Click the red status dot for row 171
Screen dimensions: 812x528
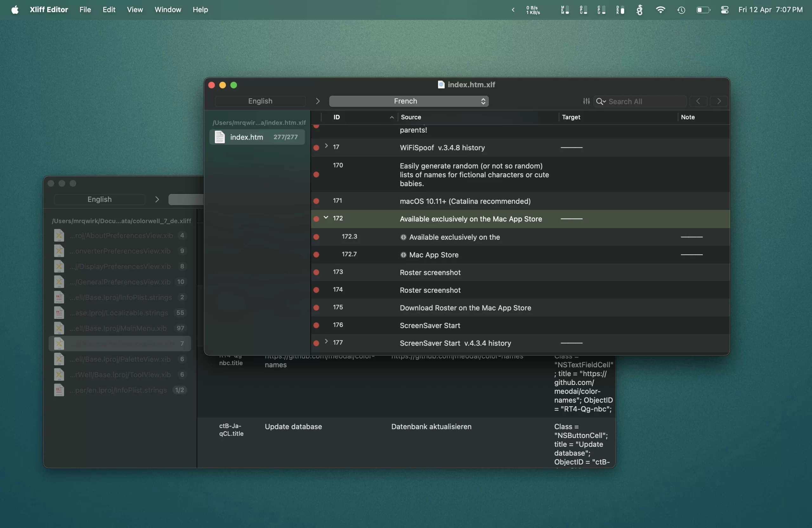click(316, 201)
